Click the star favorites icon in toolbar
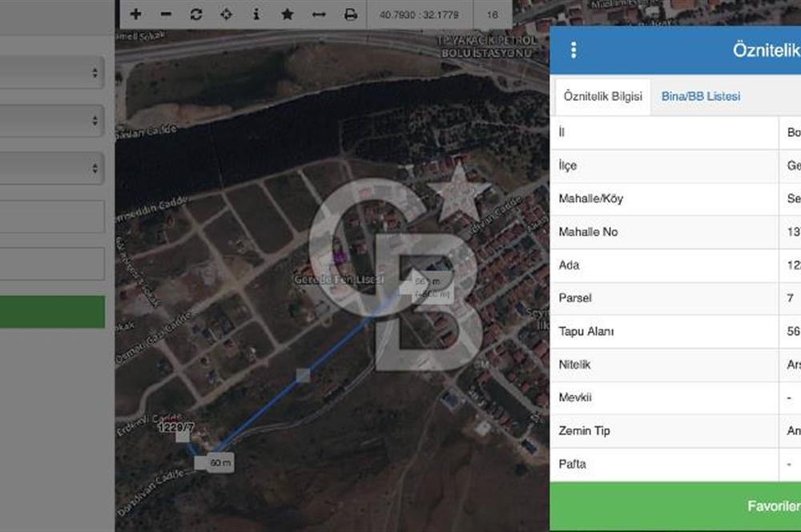Screen dimensions: 801x532 tap(288, 14)
